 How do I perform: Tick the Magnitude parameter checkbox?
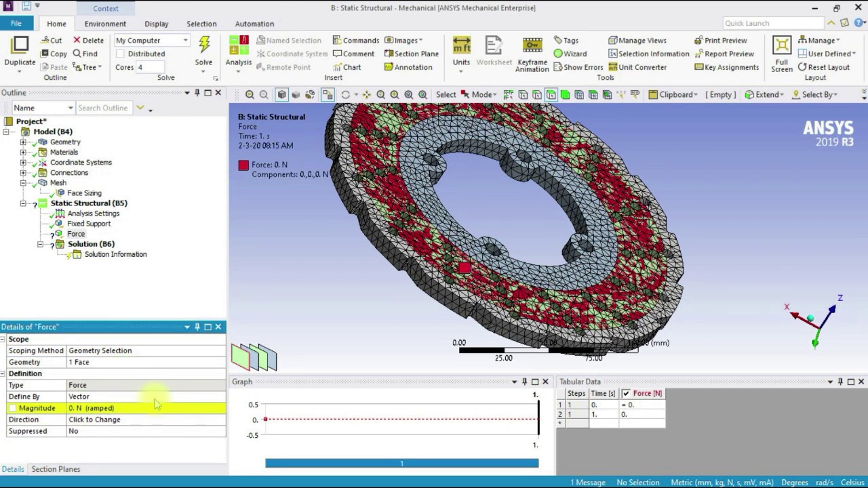12,408
